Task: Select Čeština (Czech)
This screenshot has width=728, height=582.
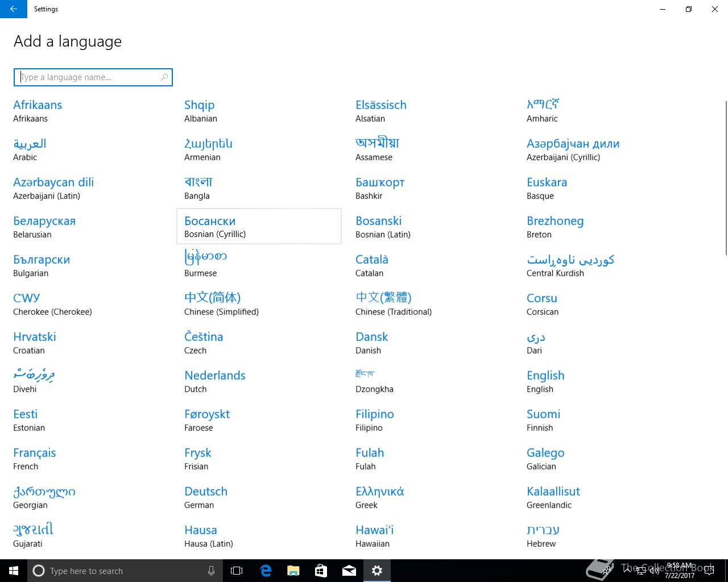Action: click(x=259, y=342)
